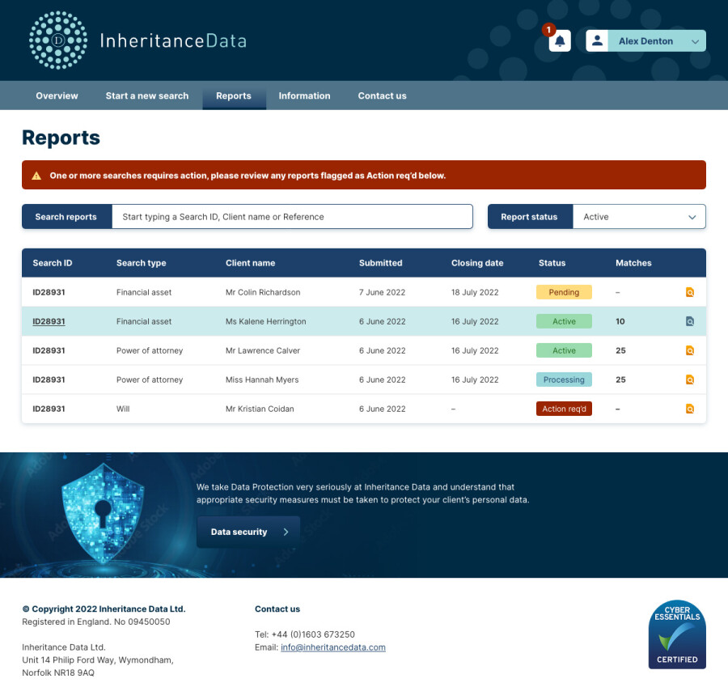Click the Data security button
The height and width of the screenshot is (700, 728).
click(248, 532)
